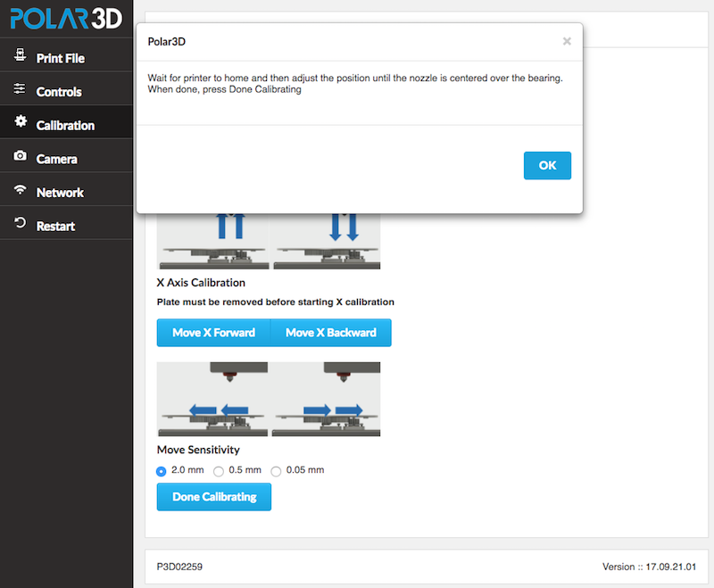The height and width of the screenshot is (588, 714).
Task: Select the Calibration menu item
Action: coord(66,122)
